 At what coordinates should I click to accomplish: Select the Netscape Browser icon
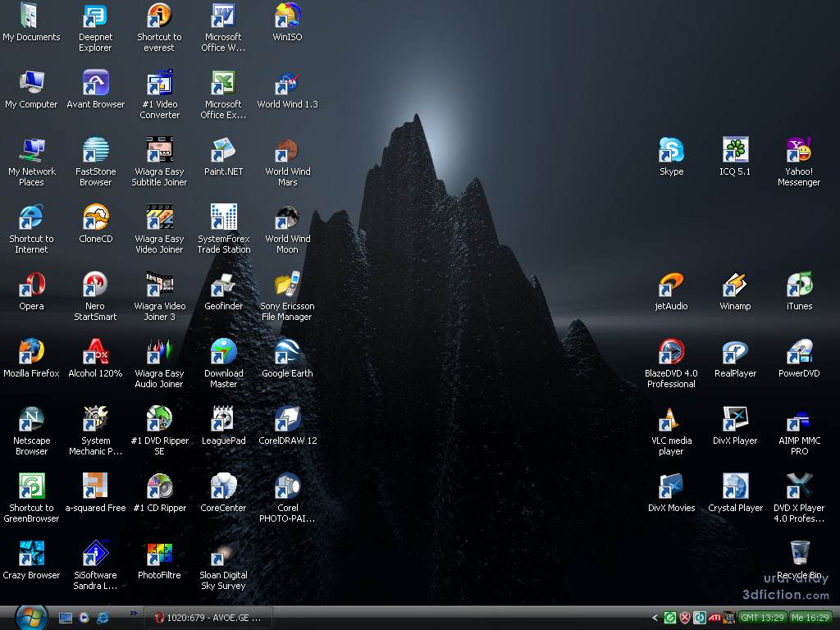(x=31, y=419)
